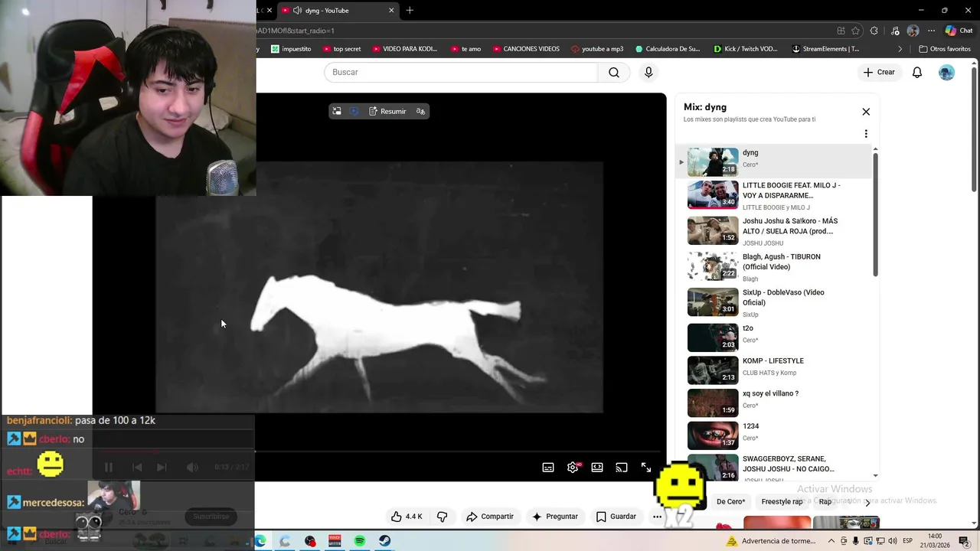Screen dimensions: 980x551
Task: Open the Mix playlist three-dot menu
Action: 866,134
